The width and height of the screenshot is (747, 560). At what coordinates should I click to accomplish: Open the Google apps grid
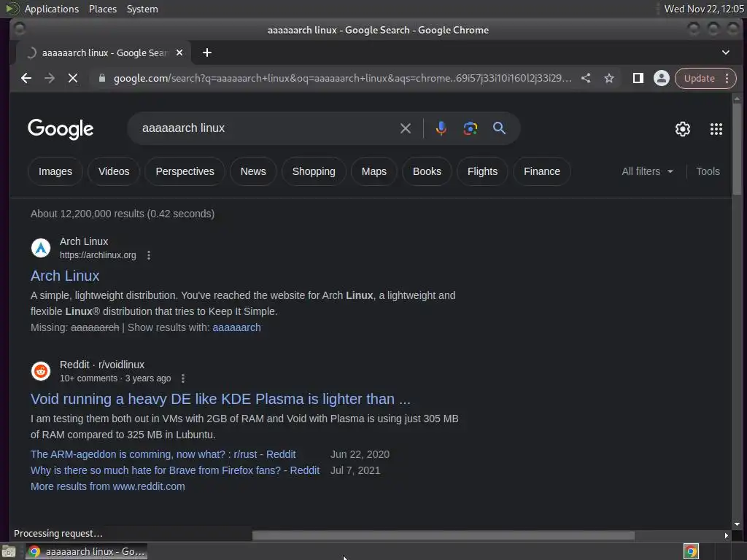(x=716, y=129)
